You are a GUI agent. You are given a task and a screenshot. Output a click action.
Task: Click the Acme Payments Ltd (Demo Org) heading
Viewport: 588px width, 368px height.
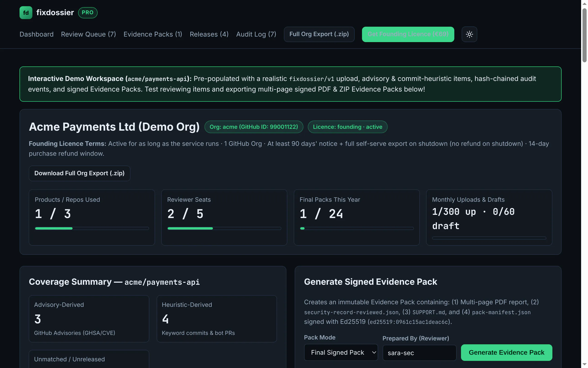click(x=114, y=127)
